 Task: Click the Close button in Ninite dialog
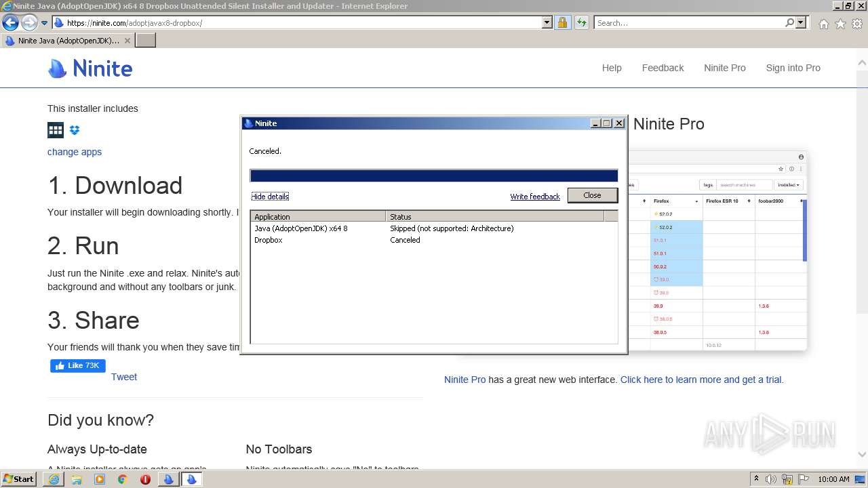[x=592, y=195]
